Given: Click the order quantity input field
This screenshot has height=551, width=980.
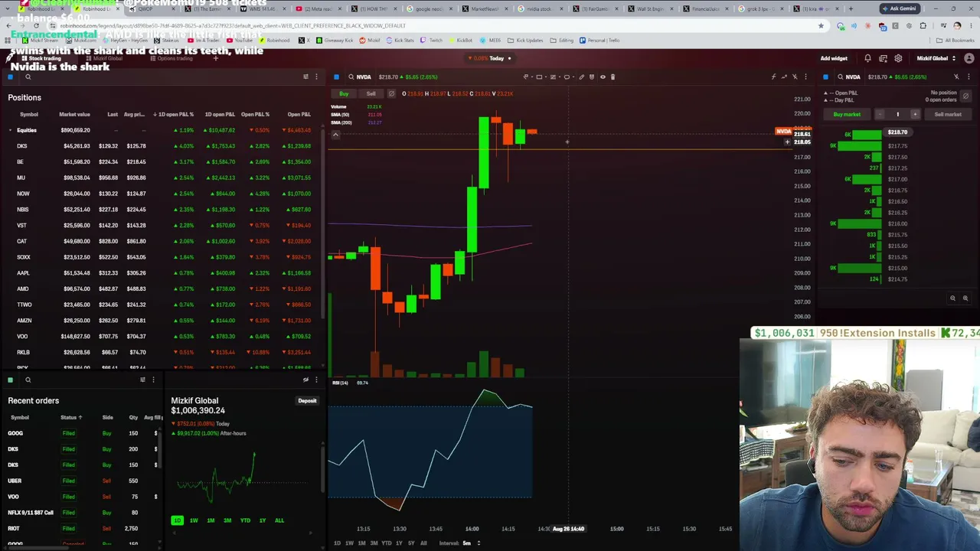Looking at the screenshot, I should [897, 114].
